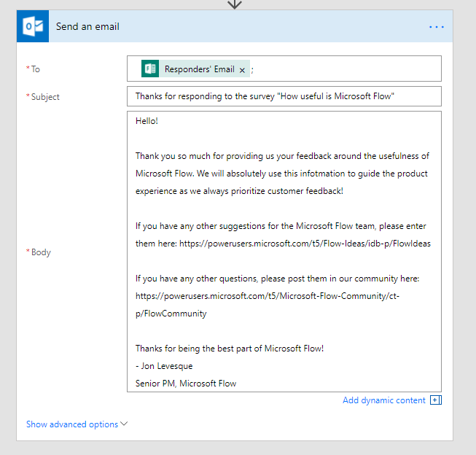This screenshot has width=476, height=455.
Task: Click the Show advanced options link
Action: (x=71, y=424)
